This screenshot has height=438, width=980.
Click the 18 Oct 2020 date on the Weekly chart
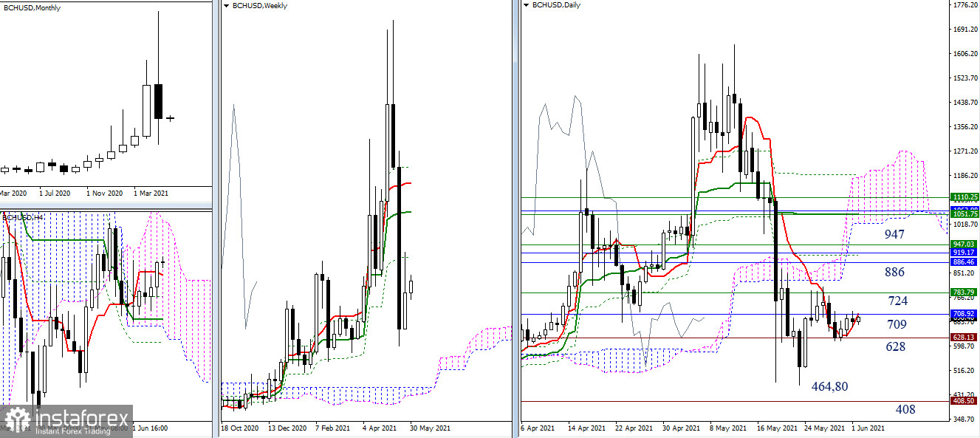(239, 428)
